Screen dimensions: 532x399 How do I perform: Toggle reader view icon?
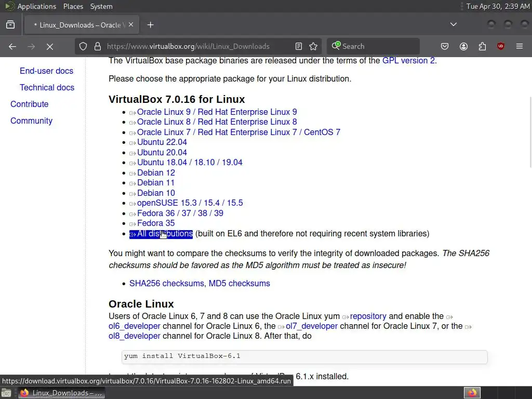pyautogui.click(x=299, y=46)
